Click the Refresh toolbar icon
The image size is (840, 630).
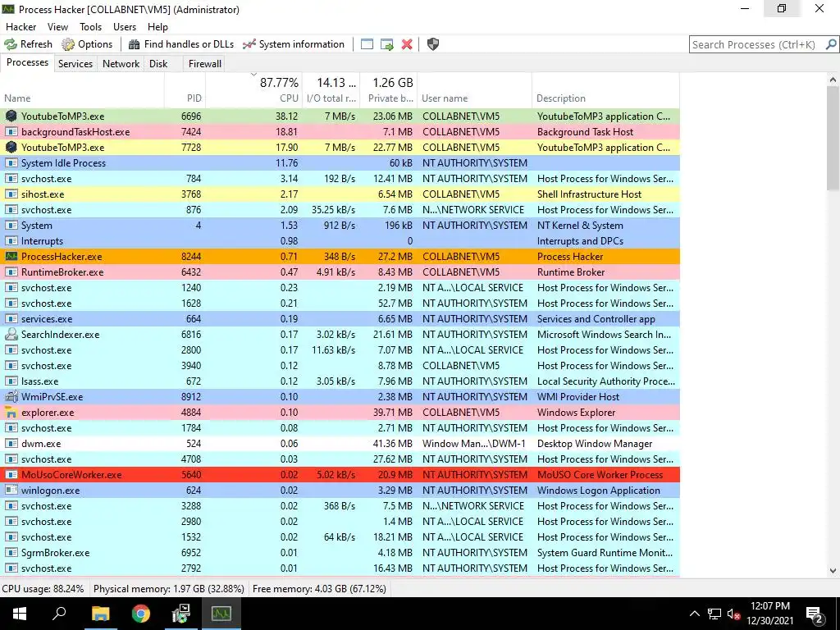click(11, 44)
